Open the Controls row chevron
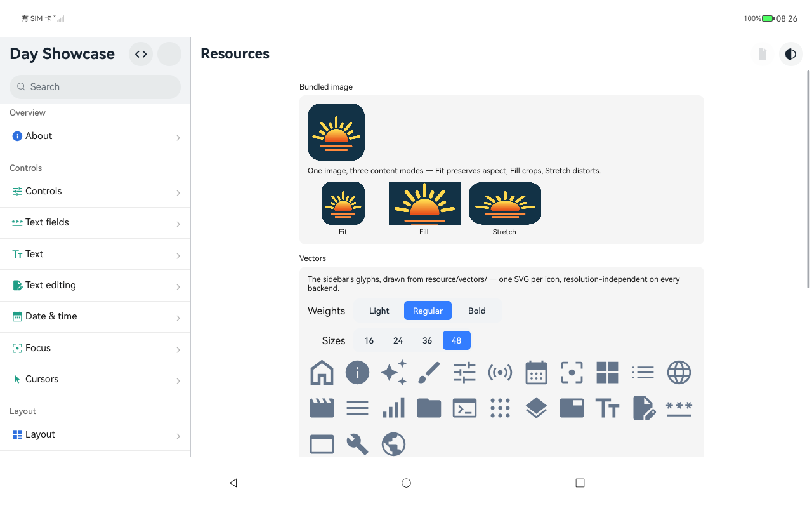This screenshot has height=508, width=812. [178, 192]
